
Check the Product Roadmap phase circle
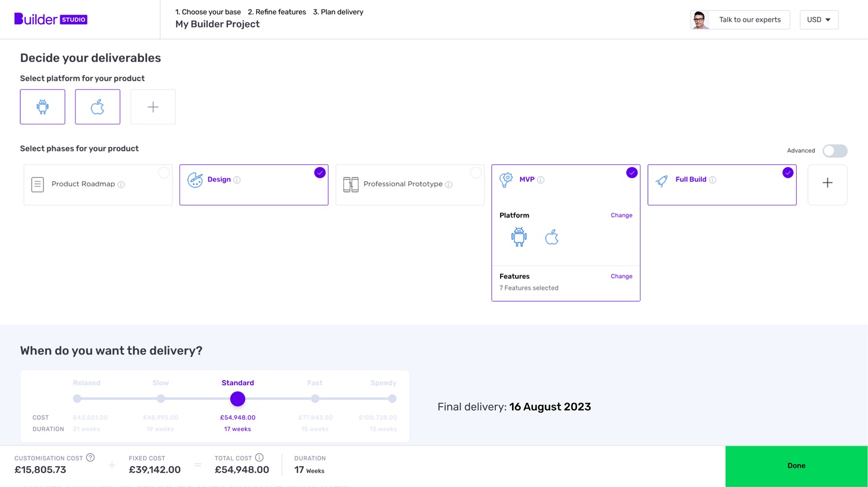click(x=164, y=172)
